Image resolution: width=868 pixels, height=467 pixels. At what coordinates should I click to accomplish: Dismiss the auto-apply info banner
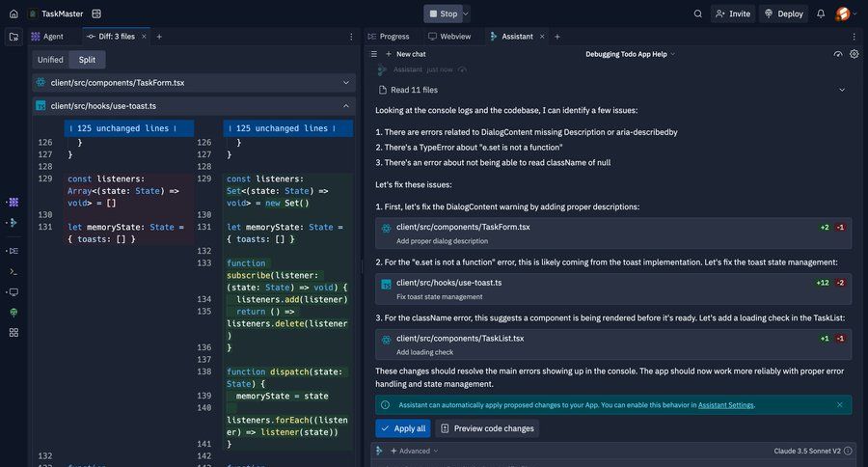tap(840, 405)
